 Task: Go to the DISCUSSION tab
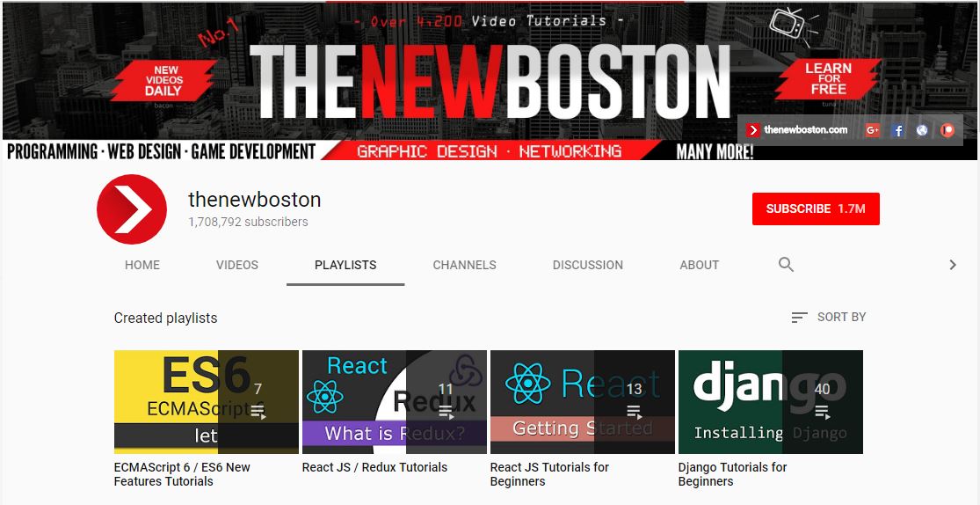point(587,265)
